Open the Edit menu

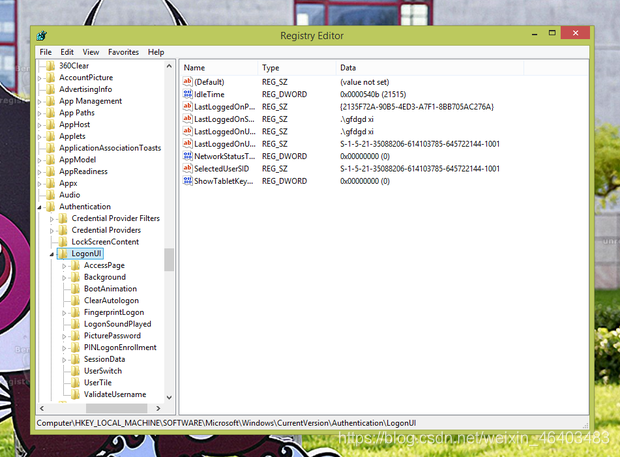(67, 52)
